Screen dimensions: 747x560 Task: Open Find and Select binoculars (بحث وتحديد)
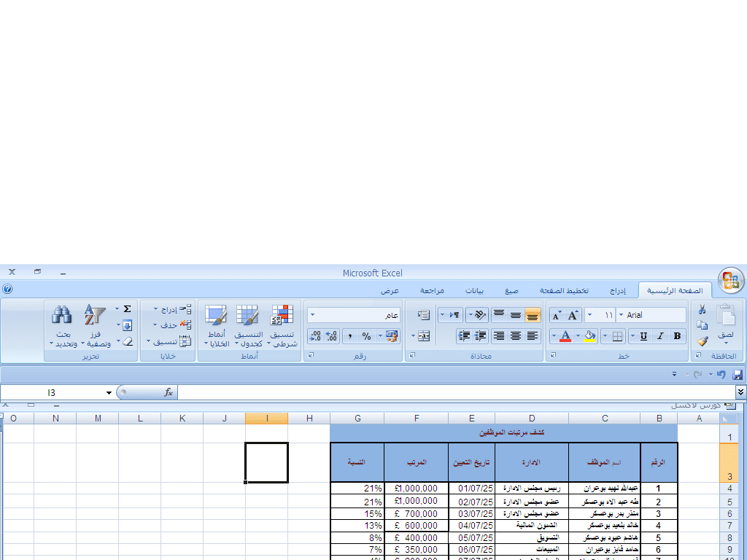(63, 326)
